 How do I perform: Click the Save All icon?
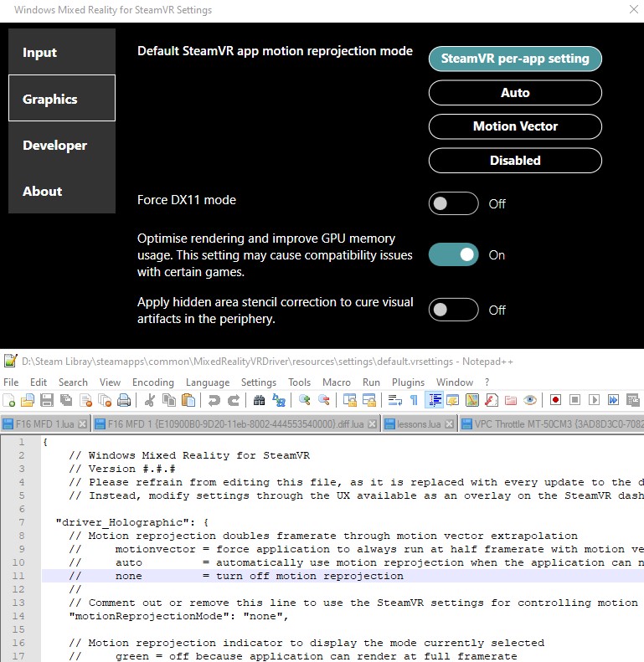66,400
